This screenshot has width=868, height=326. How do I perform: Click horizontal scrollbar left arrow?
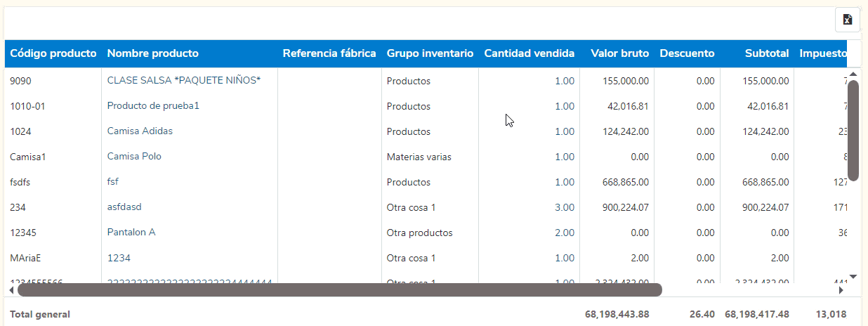pyautogui.click(x=11, y=289)
